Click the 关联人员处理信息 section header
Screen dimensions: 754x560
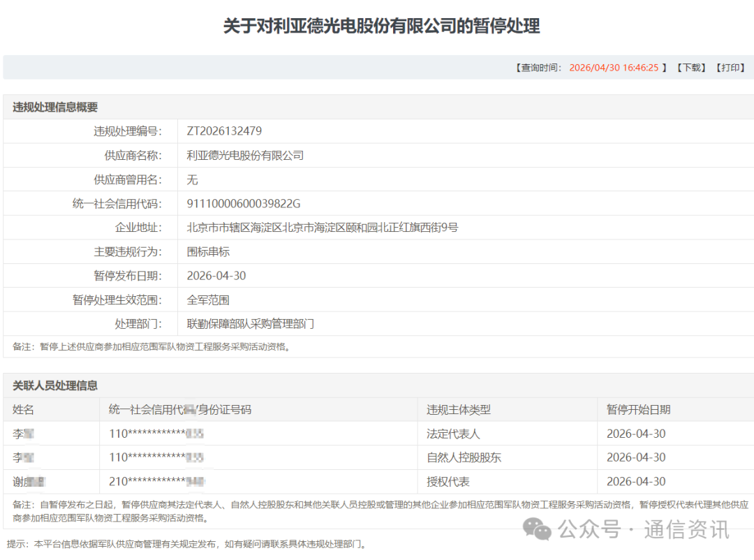[55, 386]
